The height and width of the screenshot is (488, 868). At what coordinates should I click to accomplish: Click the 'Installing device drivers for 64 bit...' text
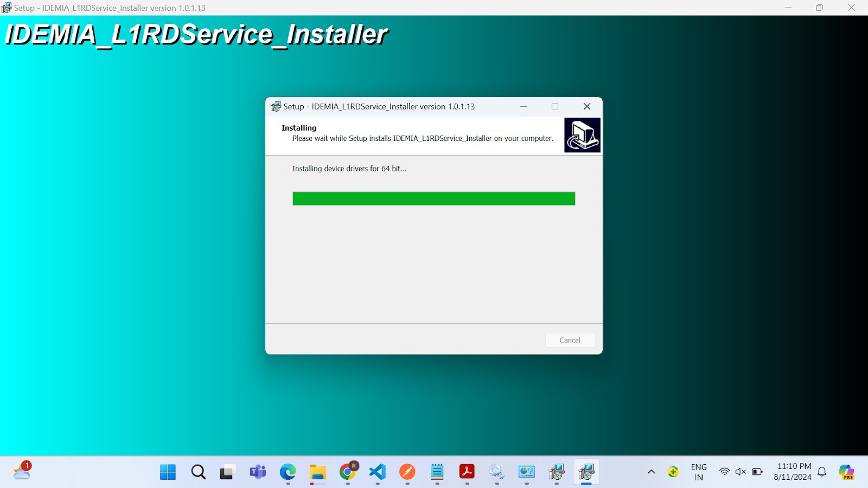point(349,169)
